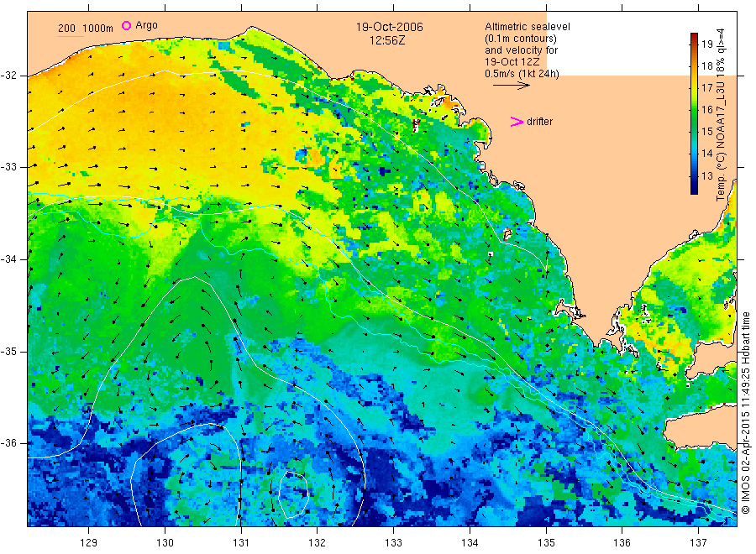Click the 'drifter' legend label
This screenshot has height=554, width=756.
[539, 122]
